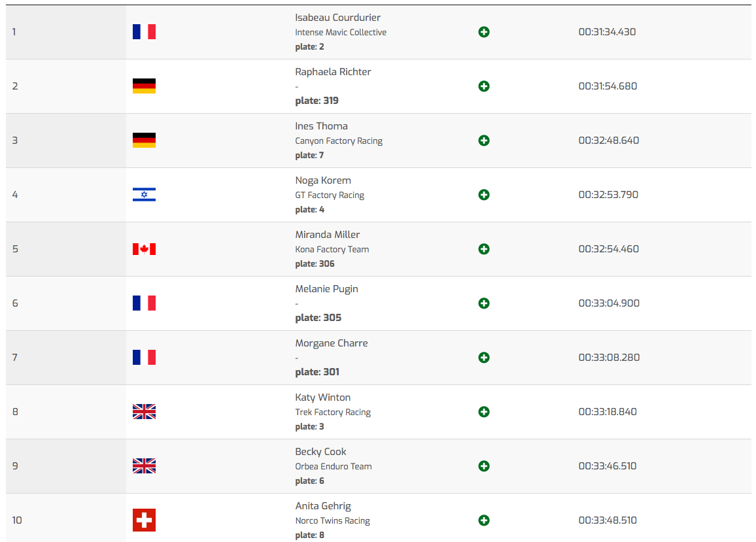Image resolution: width=756 pixels, height=542 pixels.
Task: Click the Israeli flag beside Noga Korem
Action: point(144,195)
